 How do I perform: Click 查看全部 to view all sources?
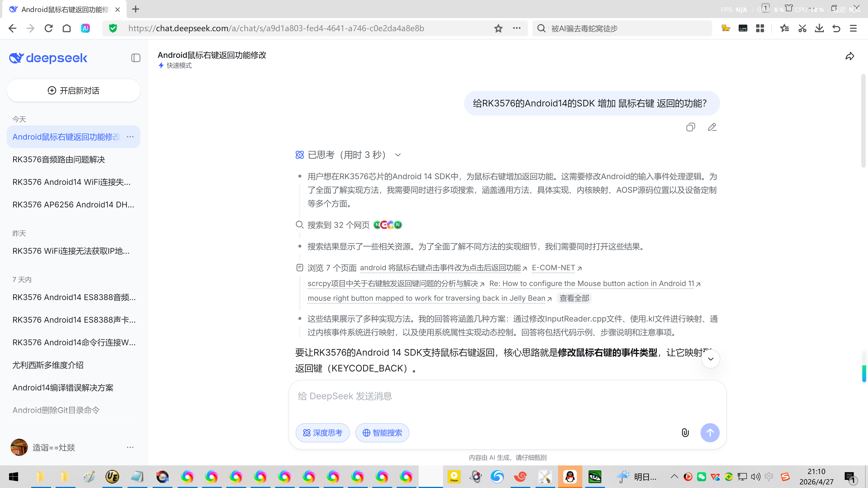click(x=574, y=298)
